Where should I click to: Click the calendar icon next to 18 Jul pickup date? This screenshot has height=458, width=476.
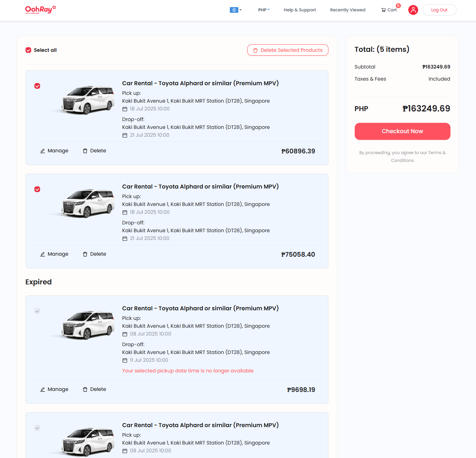click(x=125, y=109)
